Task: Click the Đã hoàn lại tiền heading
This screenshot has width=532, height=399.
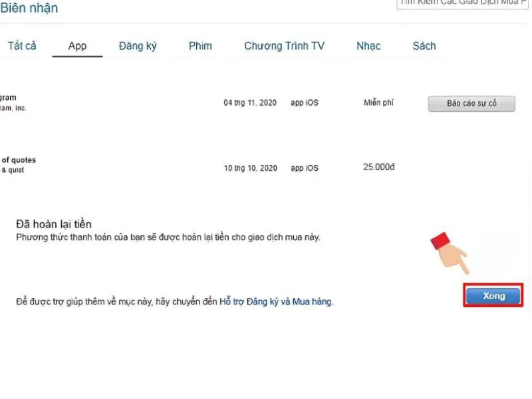Action: (x=54, y=224)
